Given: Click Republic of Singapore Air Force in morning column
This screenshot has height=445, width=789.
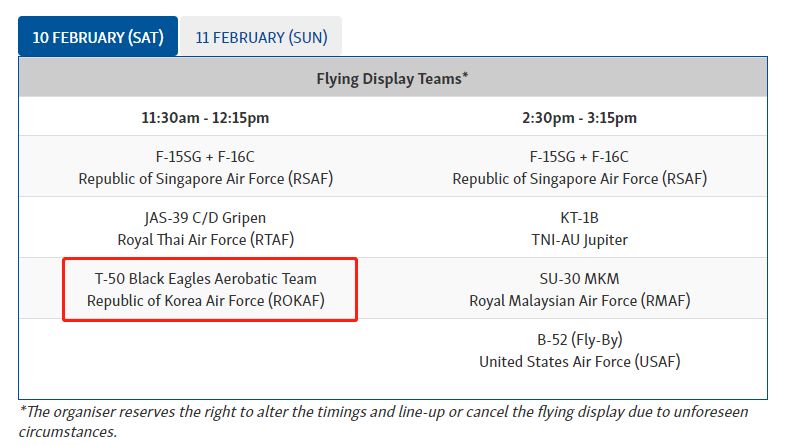Looking at the screenshot, I should coord(205,179).
